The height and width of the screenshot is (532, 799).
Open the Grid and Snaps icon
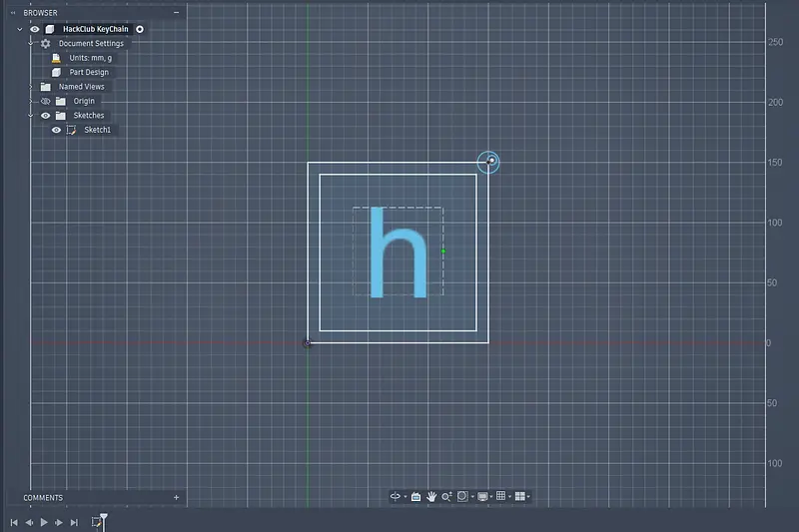pyautogui.click(x=500, y=496)
